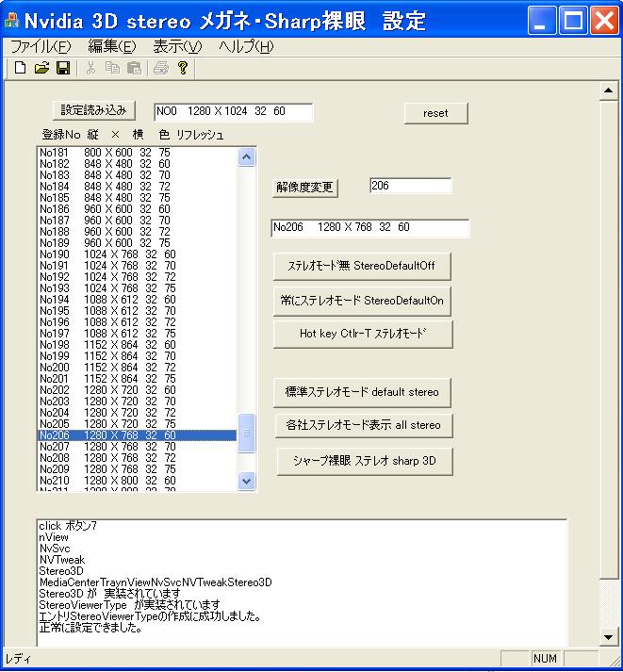
Task: Click the input field showing 206
Action: tap(410, 186)
